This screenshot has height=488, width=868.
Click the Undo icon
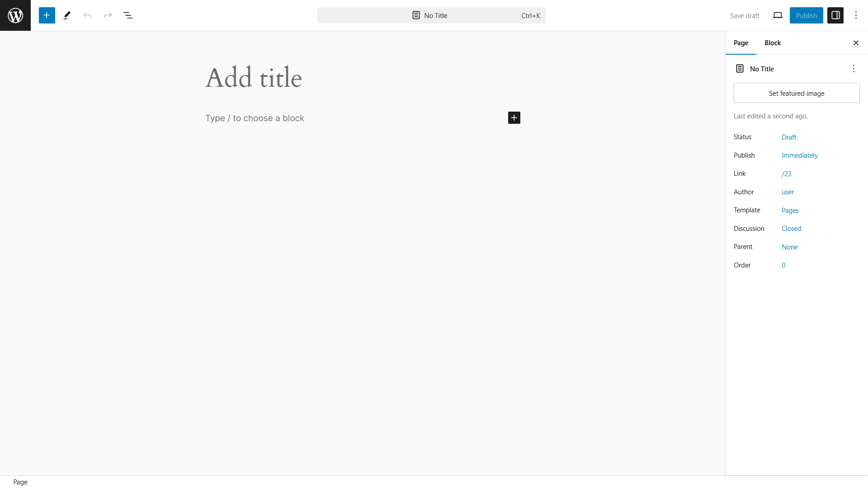click(87, 15)
